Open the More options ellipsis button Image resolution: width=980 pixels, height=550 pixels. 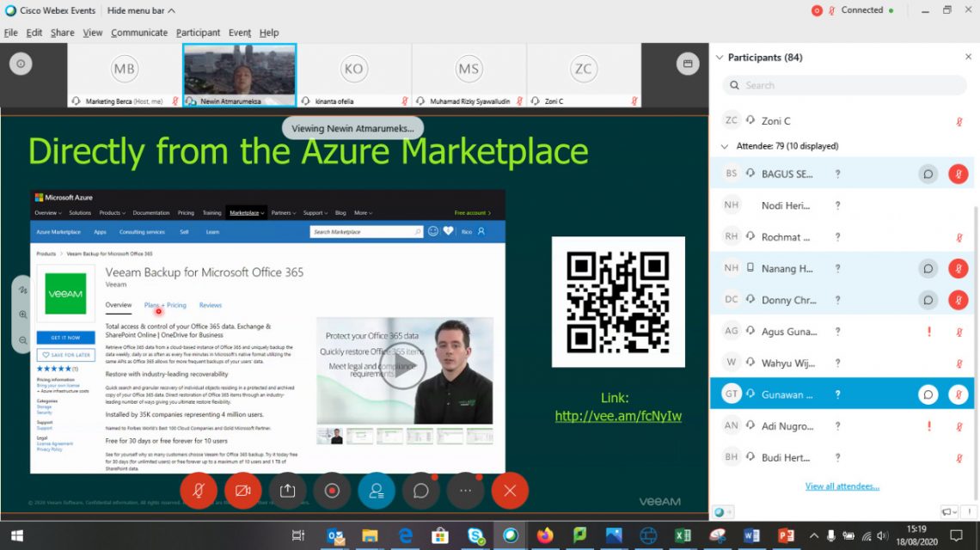(x=466, y=491)
